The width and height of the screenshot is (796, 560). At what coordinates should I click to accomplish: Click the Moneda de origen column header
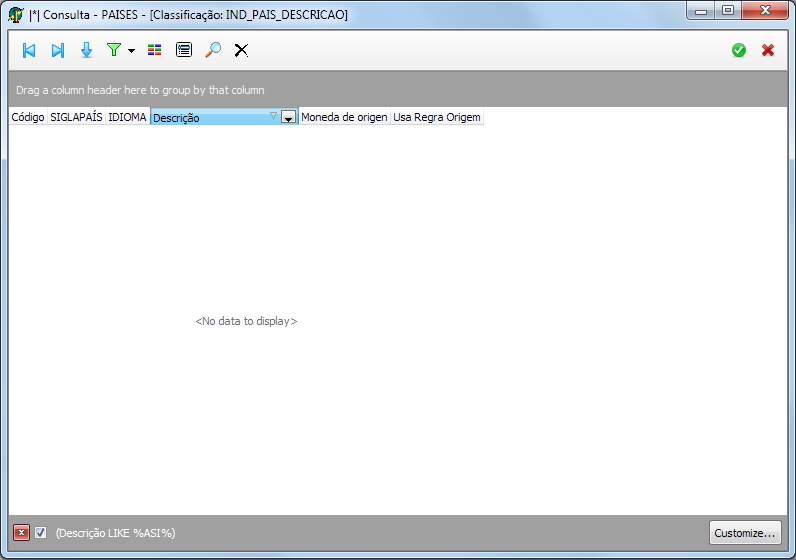tap(344, 117)
